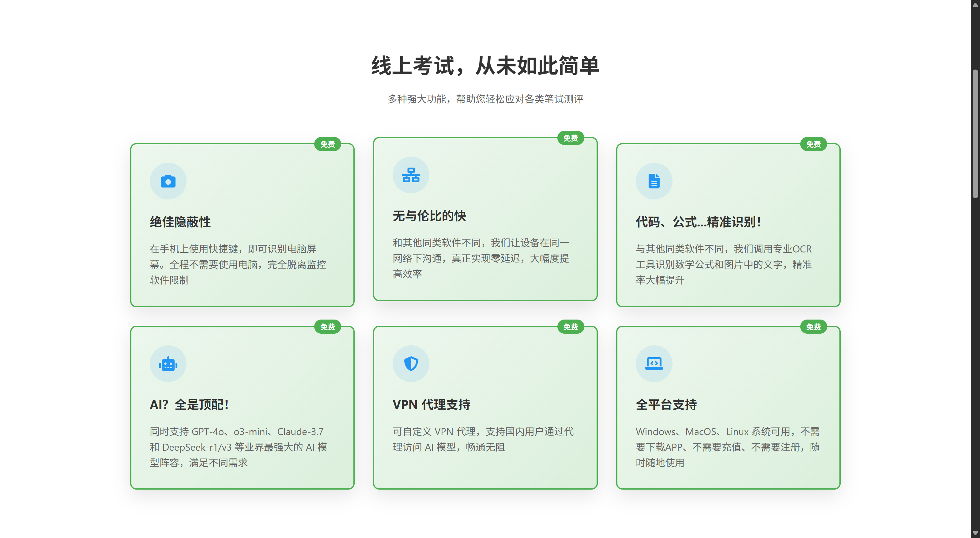This screenshot has width=980, height=538.
Task: Click 免费 badge on 代码、公式 card
Action: coord(813,144)
